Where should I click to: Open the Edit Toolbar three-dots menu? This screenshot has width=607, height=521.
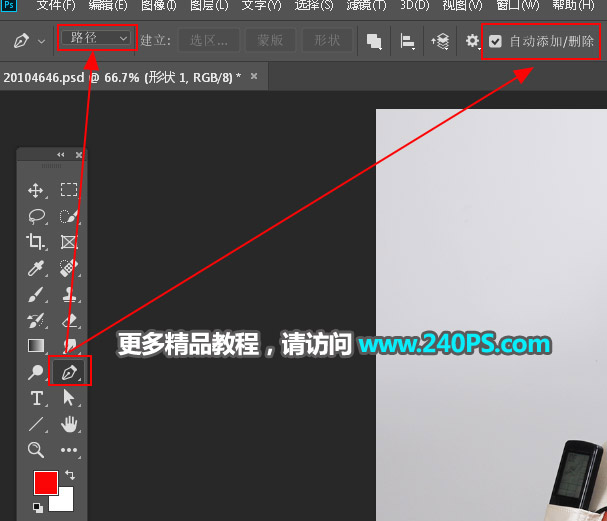coord(69,450)
